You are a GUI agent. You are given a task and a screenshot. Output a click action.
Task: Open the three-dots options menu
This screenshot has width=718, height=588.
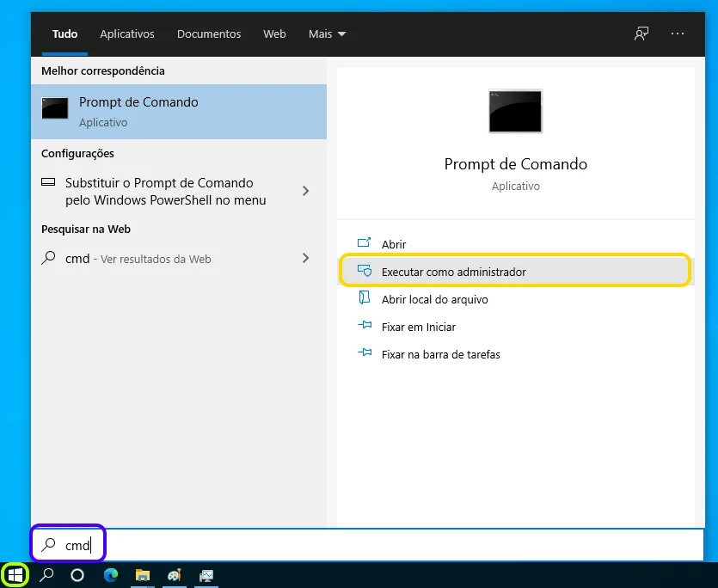[x=678, y=34]
